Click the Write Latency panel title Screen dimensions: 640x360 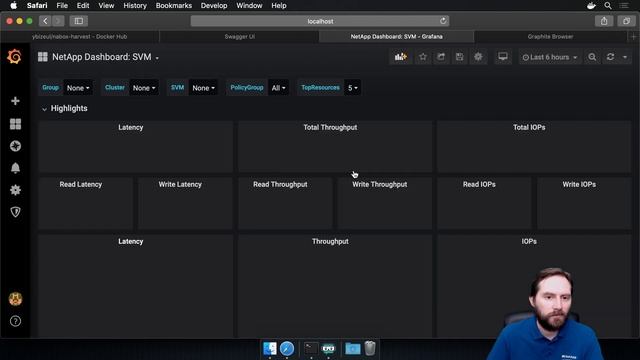(180, 184)
